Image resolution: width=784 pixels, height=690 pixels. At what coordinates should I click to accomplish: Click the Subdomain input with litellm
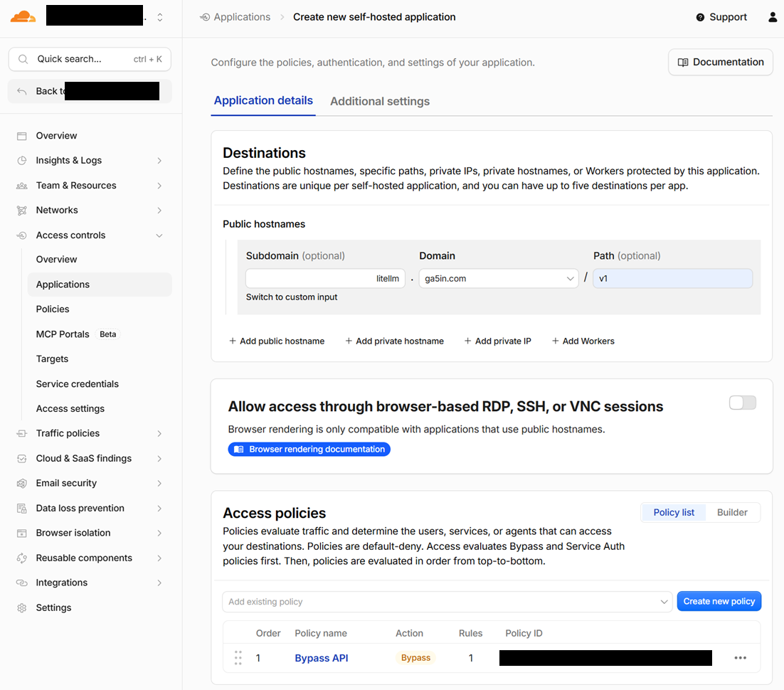coord(325,279)
